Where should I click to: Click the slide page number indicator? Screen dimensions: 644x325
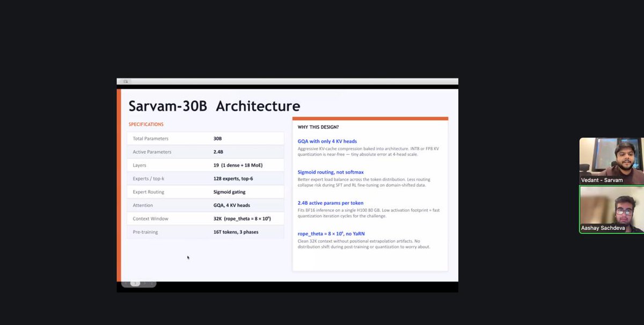(135, 284)
